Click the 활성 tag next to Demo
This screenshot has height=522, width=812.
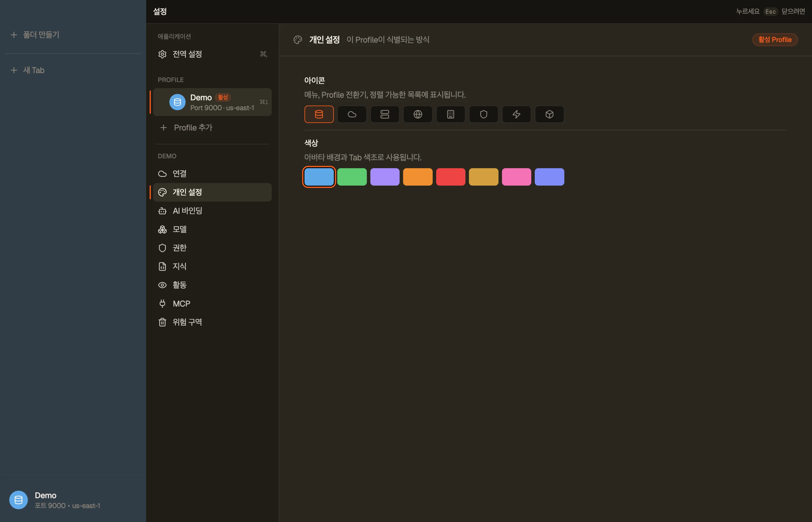[223, 97]
